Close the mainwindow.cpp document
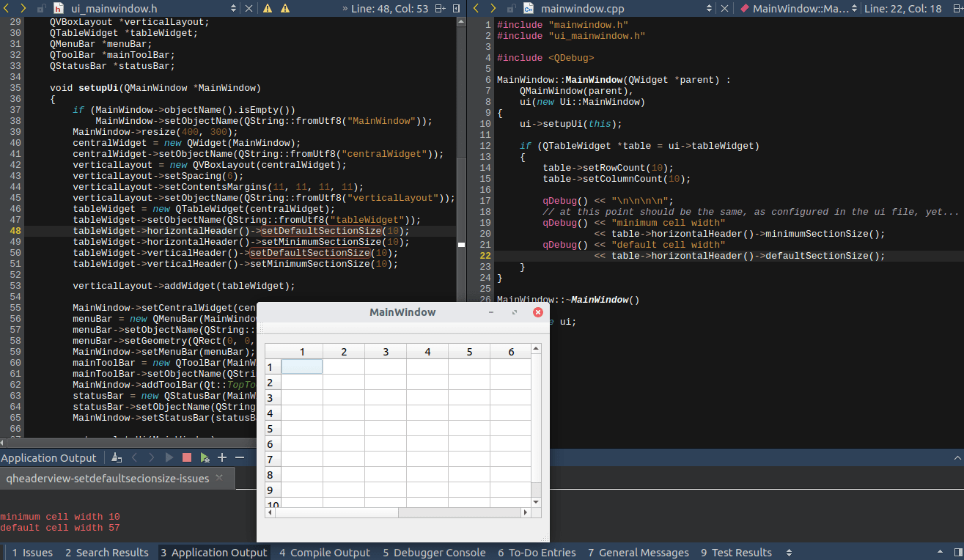Viewport: 964px width, 560px height. [x=725, y=8]
